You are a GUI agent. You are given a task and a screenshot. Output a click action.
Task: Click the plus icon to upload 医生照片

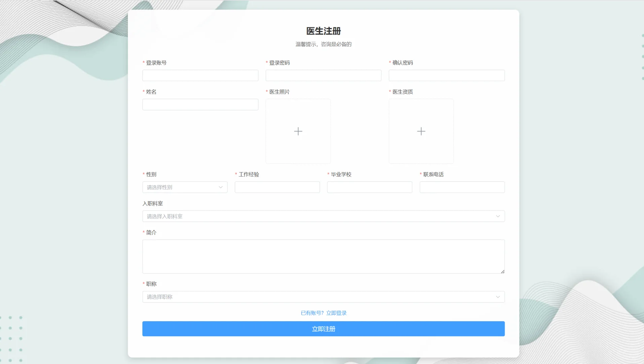(298, 131)
